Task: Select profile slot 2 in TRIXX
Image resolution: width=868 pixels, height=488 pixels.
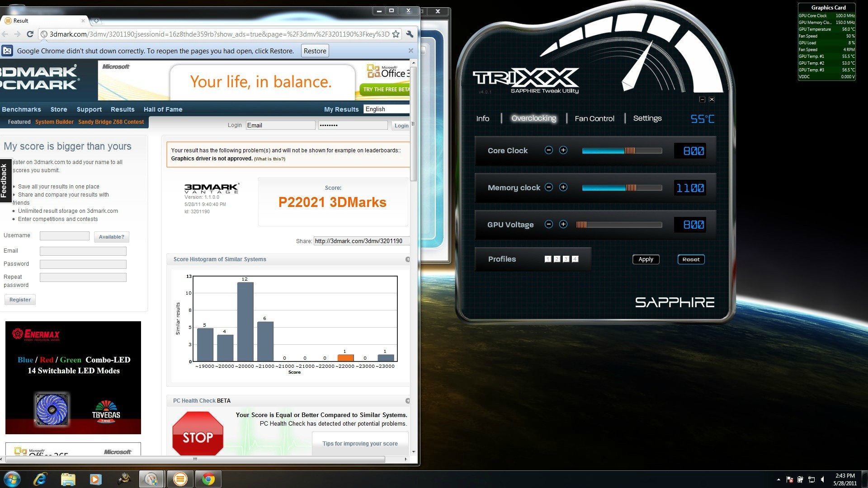Action: coord(557,259)
